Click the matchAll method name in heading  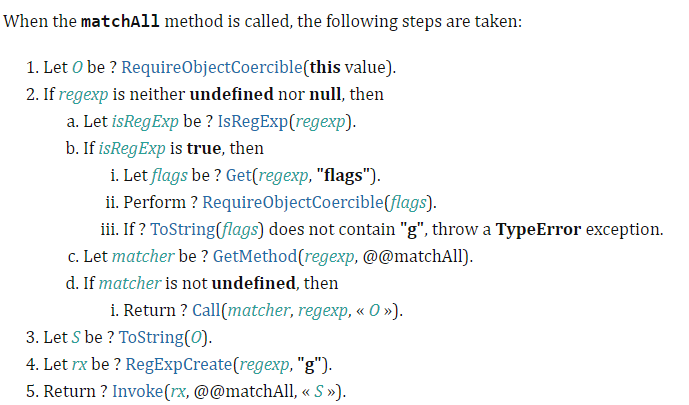pos(120,21)
